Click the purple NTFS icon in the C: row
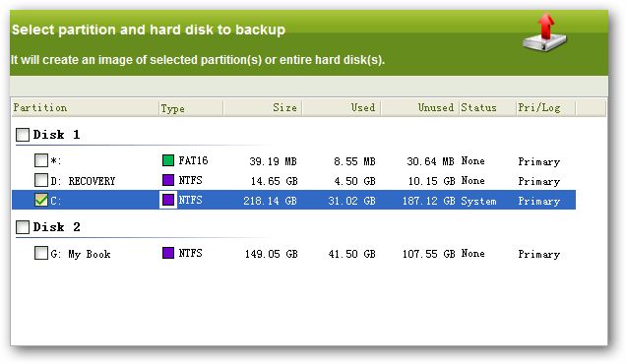Image resolution: width=626 pixels, height=364 pixels. tap(168, 200)
